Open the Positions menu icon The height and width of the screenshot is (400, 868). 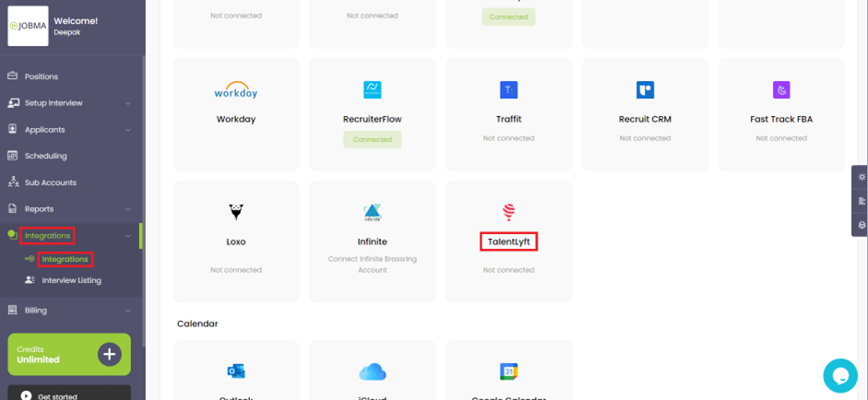coord(12,76)
